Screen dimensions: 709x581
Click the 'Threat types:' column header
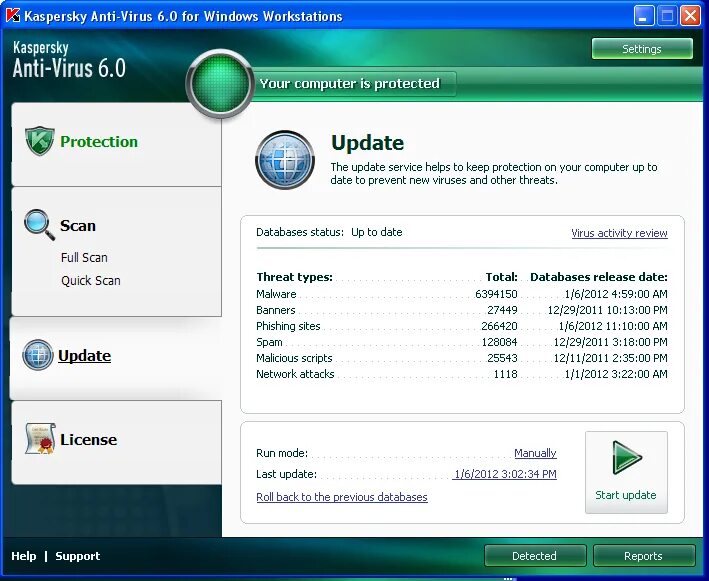coord(294,277)
